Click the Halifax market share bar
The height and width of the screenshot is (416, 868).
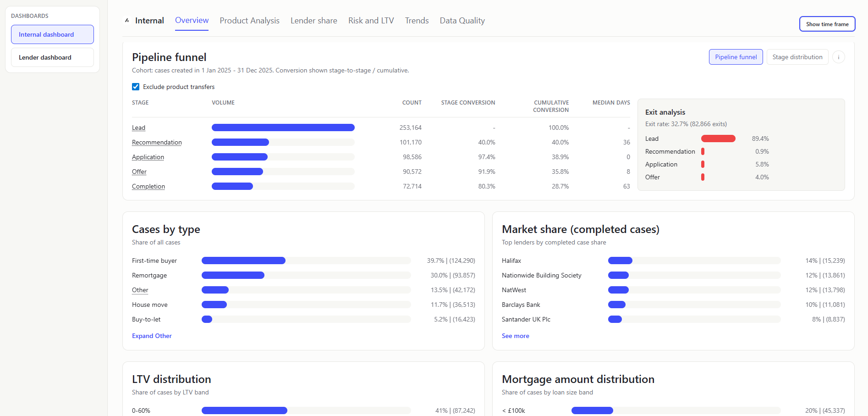[620, 260]
